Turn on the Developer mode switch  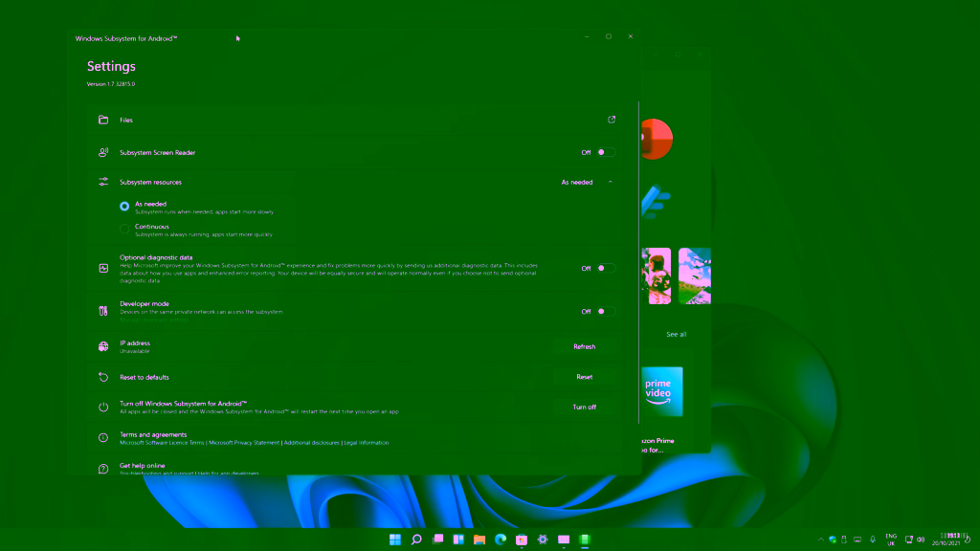605,311
